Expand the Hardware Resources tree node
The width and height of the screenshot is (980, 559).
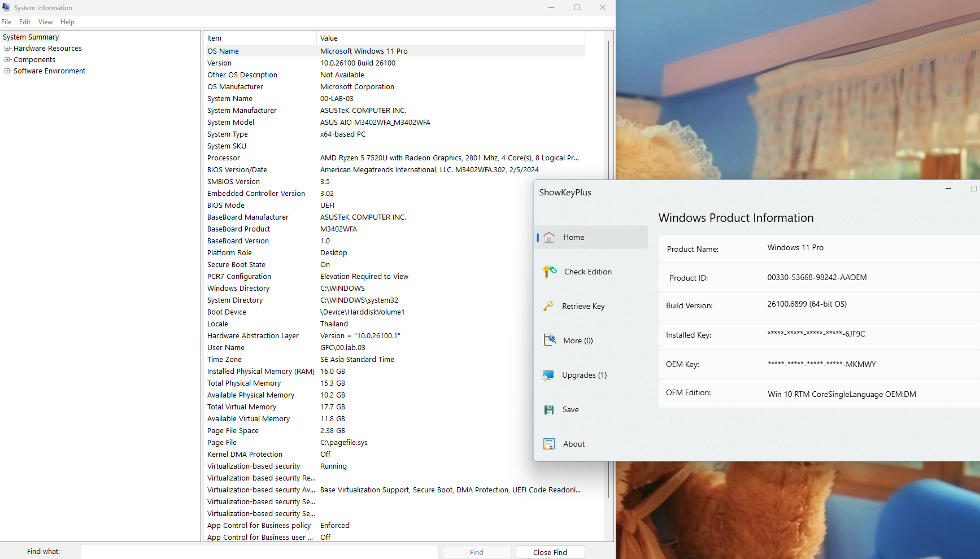pos(7,49)
